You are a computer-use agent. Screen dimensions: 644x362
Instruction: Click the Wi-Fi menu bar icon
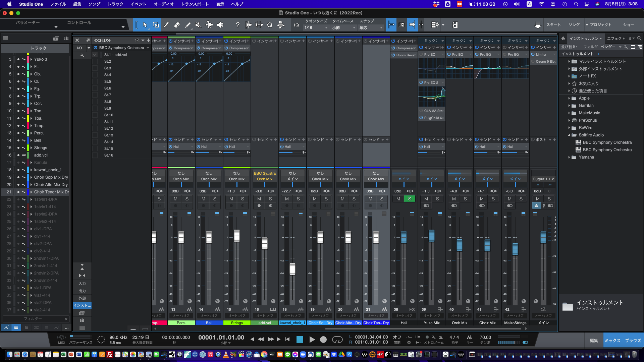(542, 4)
